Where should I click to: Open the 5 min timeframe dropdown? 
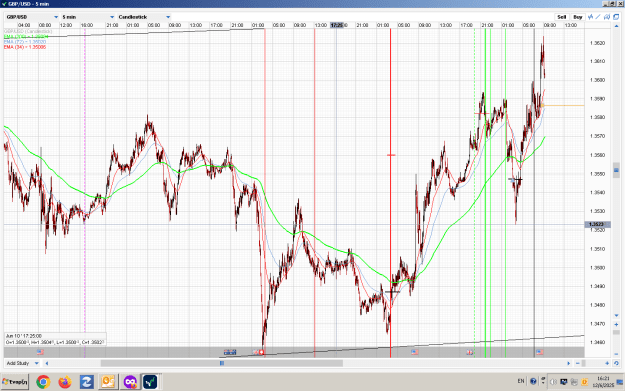(x=88, y=17)
